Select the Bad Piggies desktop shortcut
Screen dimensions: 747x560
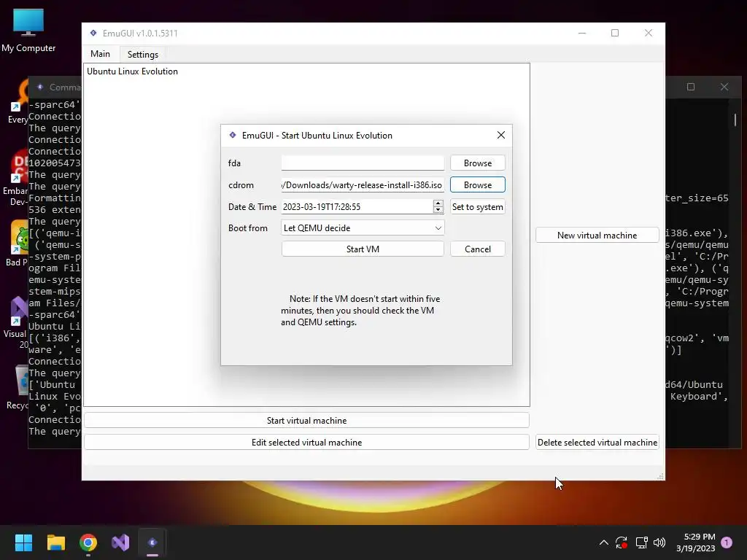coord(17,243)
